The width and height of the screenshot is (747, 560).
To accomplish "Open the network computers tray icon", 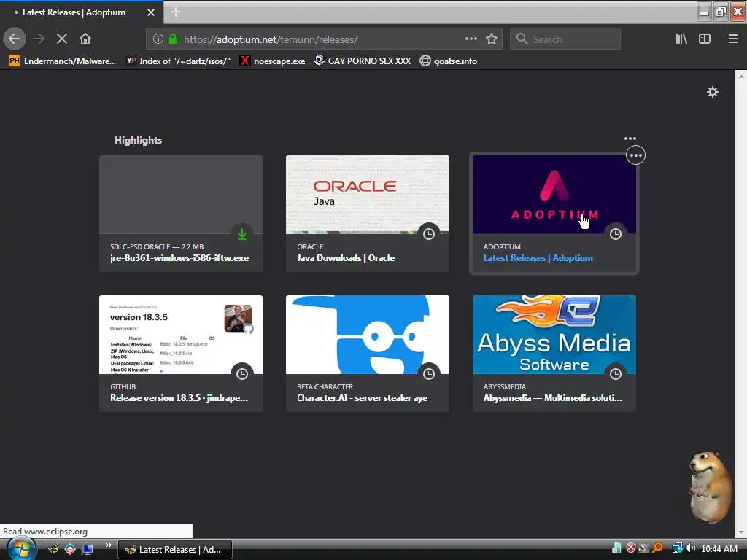I will (x=677, y=548).
